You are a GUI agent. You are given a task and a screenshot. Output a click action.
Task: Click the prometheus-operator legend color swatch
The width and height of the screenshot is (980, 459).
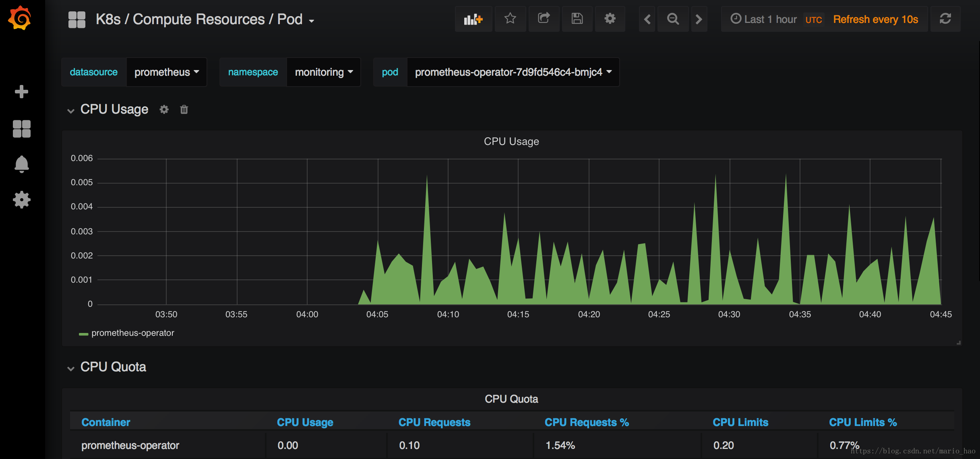pos(83,334)
